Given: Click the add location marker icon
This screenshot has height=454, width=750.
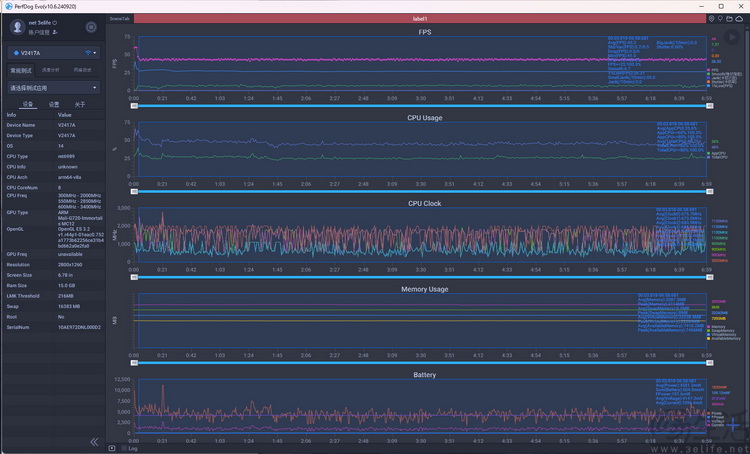Looking at the screenshot, I should 712,19.
